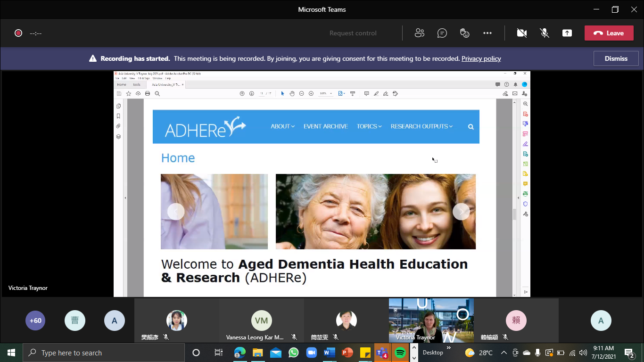
Task: Open the meeting chat icon
Action: click(x=442, y=33)
